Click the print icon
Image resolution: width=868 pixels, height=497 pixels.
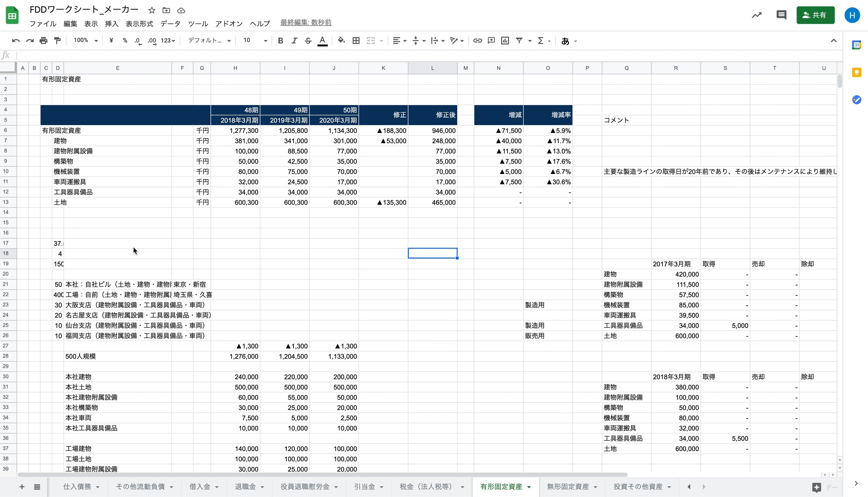tap(43, 41)
